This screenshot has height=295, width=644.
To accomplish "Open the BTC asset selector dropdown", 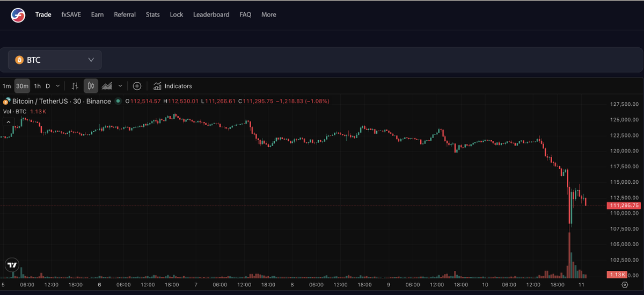I will coord(55,60).
